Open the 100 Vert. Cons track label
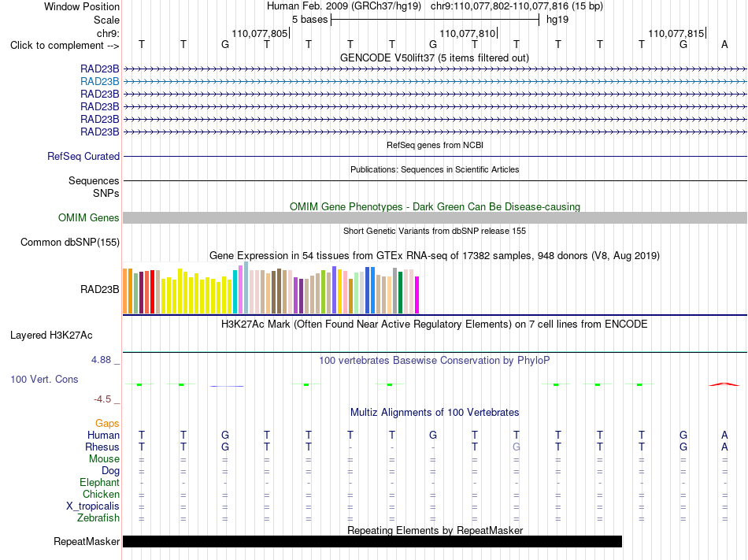Screen dimensions: 748x560 tap(44, 379)
